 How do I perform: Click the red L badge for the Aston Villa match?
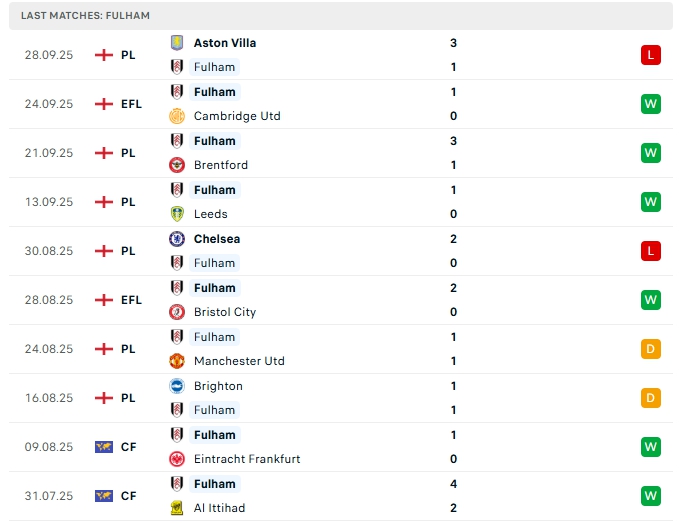[651, 55]
